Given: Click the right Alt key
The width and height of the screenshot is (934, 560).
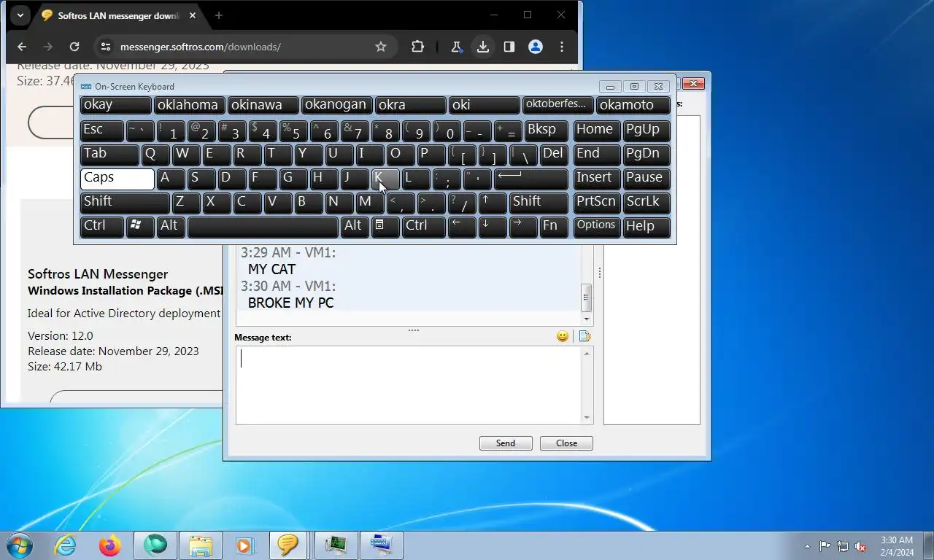Looking at the screenshot, I should (355, 227).
